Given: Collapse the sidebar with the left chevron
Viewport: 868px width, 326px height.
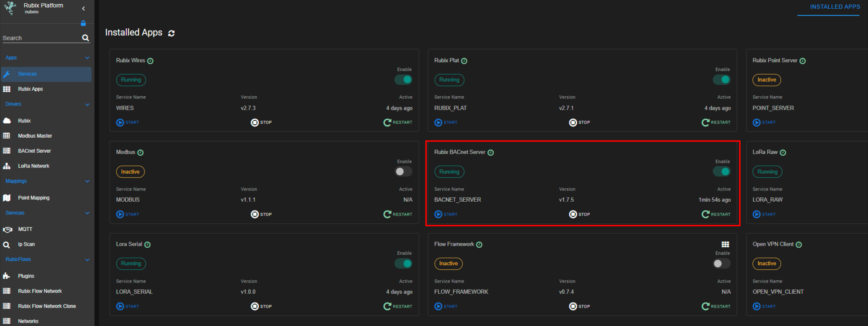Looking at the screenshot, I should 83,8.
